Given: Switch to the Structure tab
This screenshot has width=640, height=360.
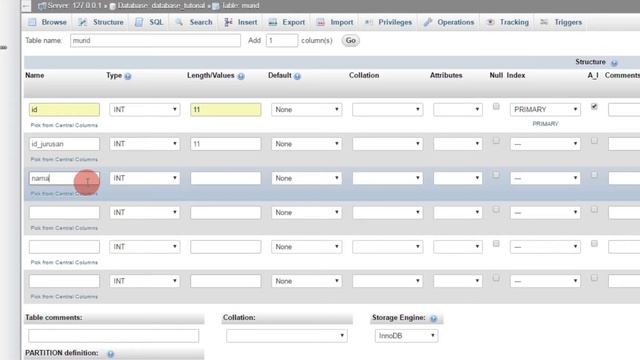Looking at the screenshot, I should [101, 22].
